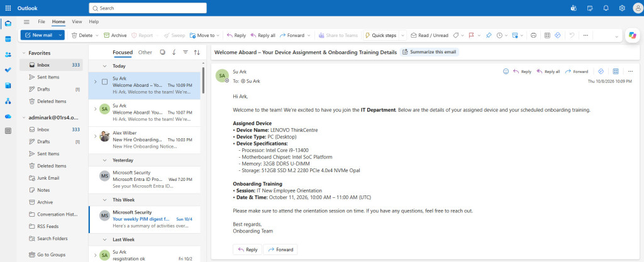The height and width of the screenshot is (262, 644).
Task: Open weekly PIM digest email
Action: coord(145,219)
